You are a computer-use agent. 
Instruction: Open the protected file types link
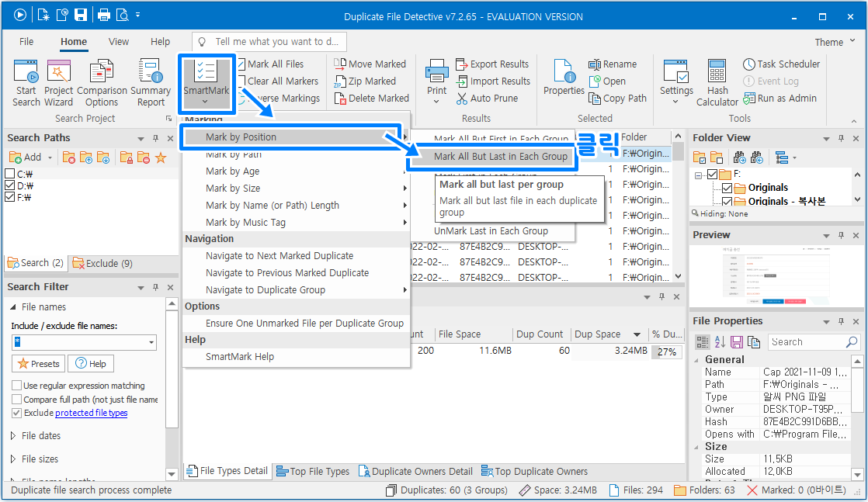(92, 413)
